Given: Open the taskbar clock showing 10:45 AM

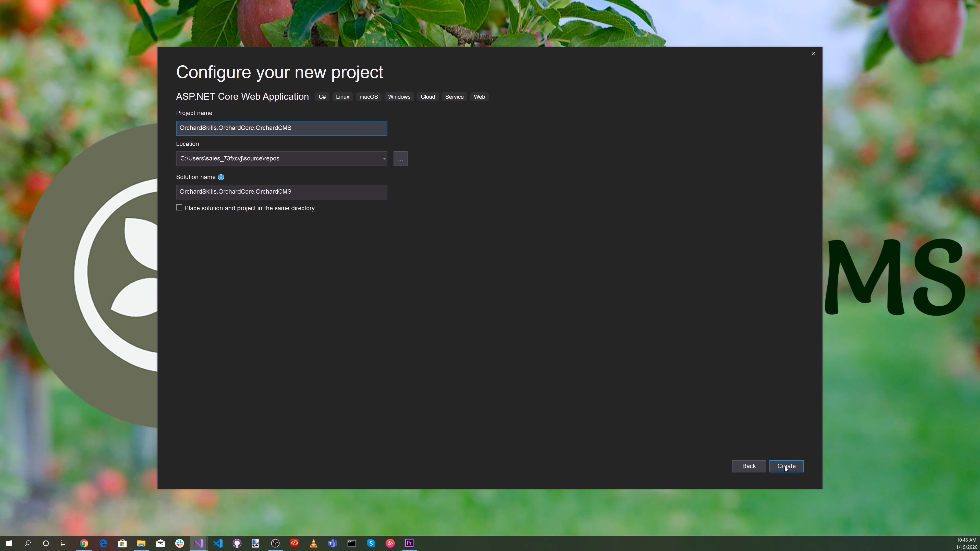Looking at the screenshot, I should (x=966, y=543).
